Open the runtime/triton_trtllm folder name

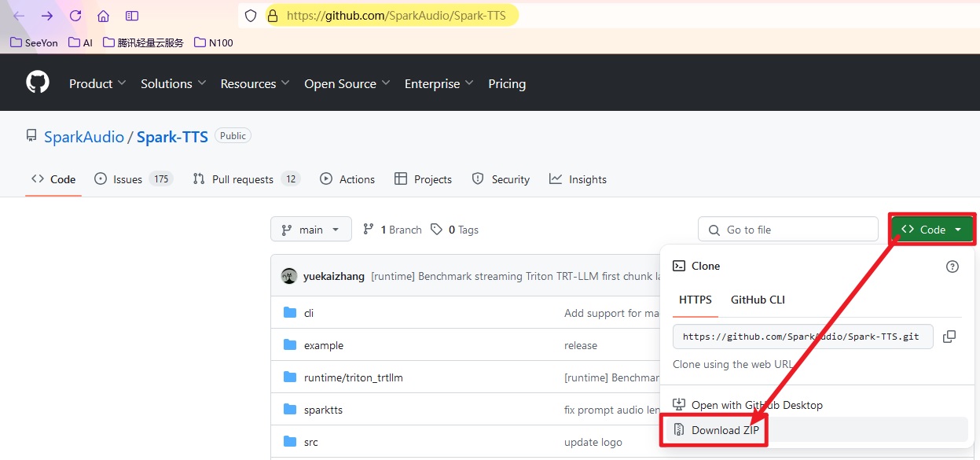(x=354, y=377)
